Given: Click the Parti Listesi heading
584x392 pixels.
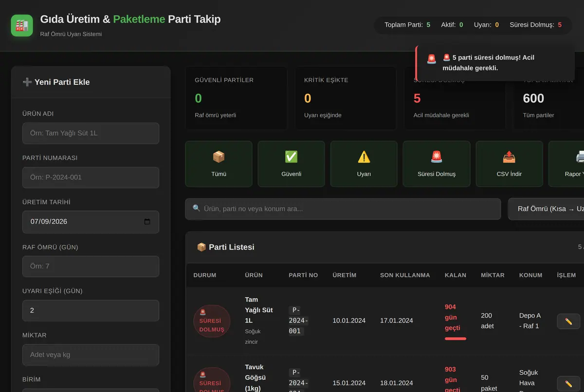Looking at the screenshot, I should pyautogui.click(x=226, y=247).
